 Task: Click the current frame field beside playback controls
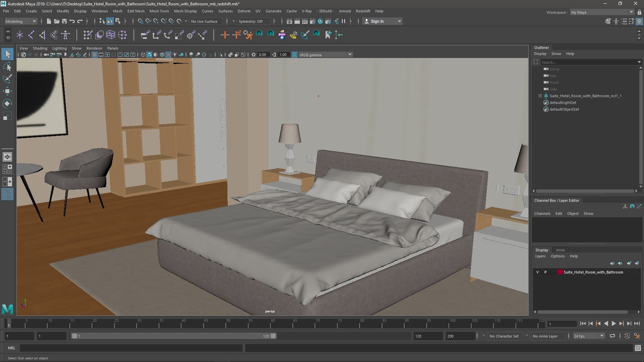[x=562, y=324]
